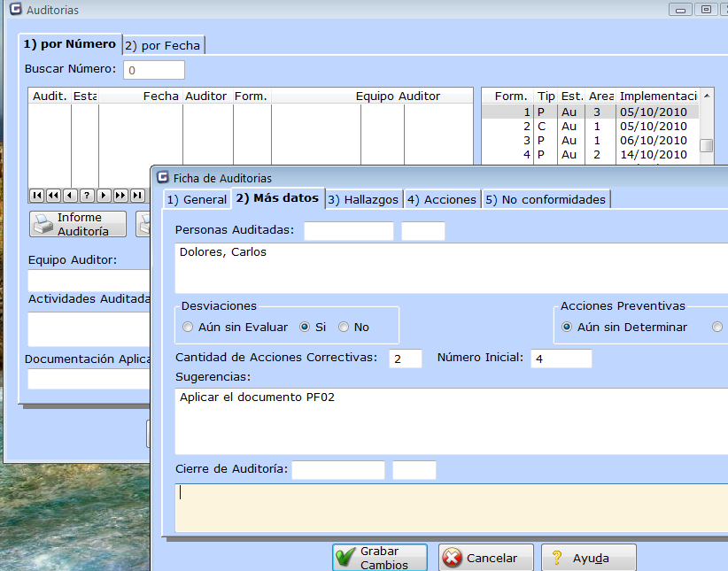The image size is (728, 571).
Task: Select 'Aún sin Evaluar' under Desviaciones
Action: point(188,328)
